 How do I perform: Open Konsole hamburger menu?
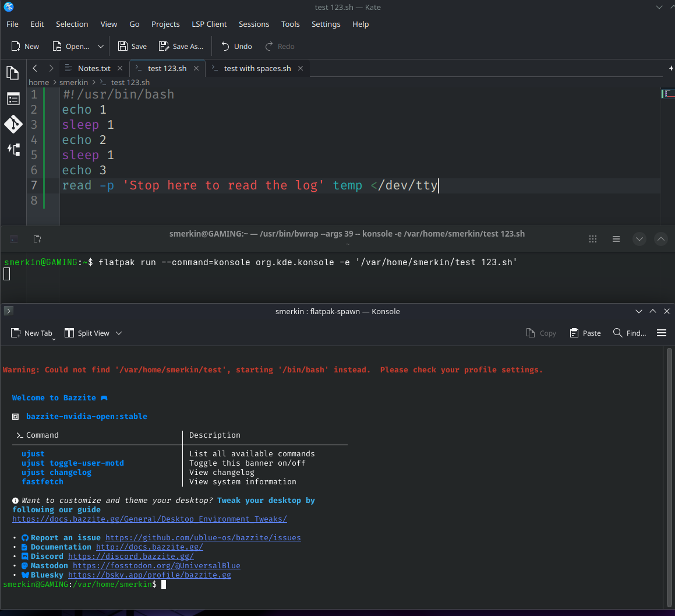[x=662, y=333]
